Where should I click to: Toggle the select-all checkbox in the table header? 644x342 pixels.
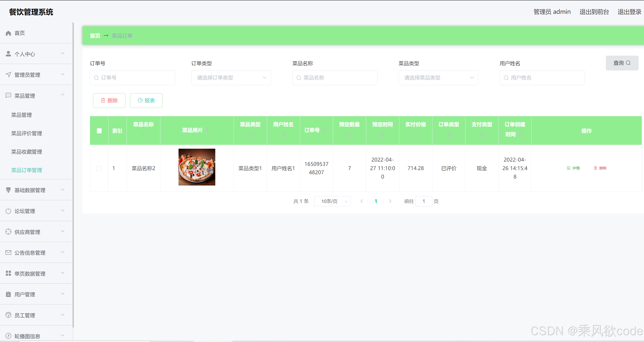coord(99,131)
